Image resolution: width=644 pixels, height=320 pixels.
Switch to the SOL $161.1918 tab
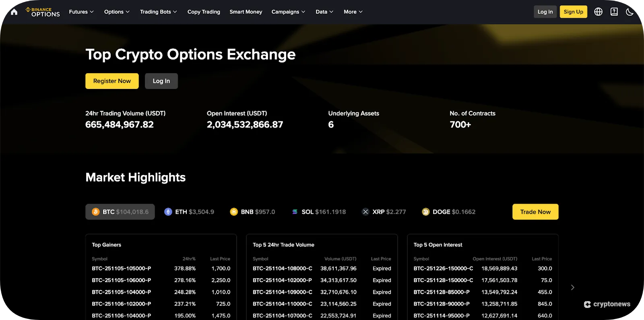click(318, 212)
